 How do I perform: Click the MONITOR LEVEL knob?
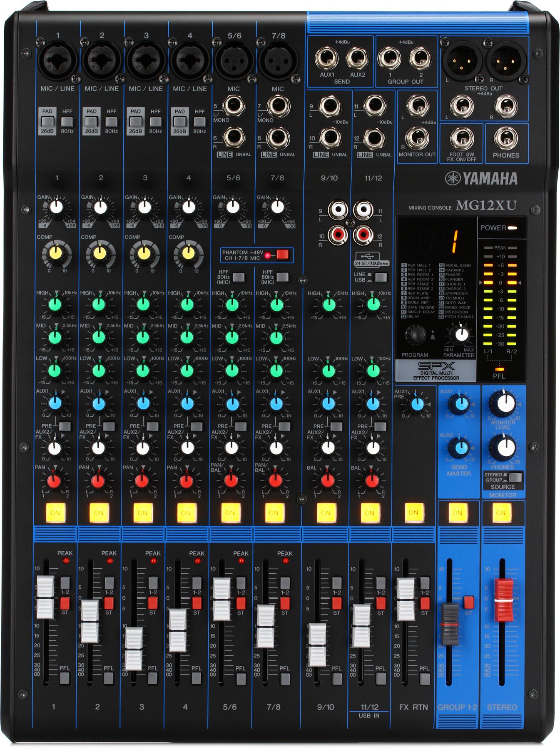tap(503, 404)
